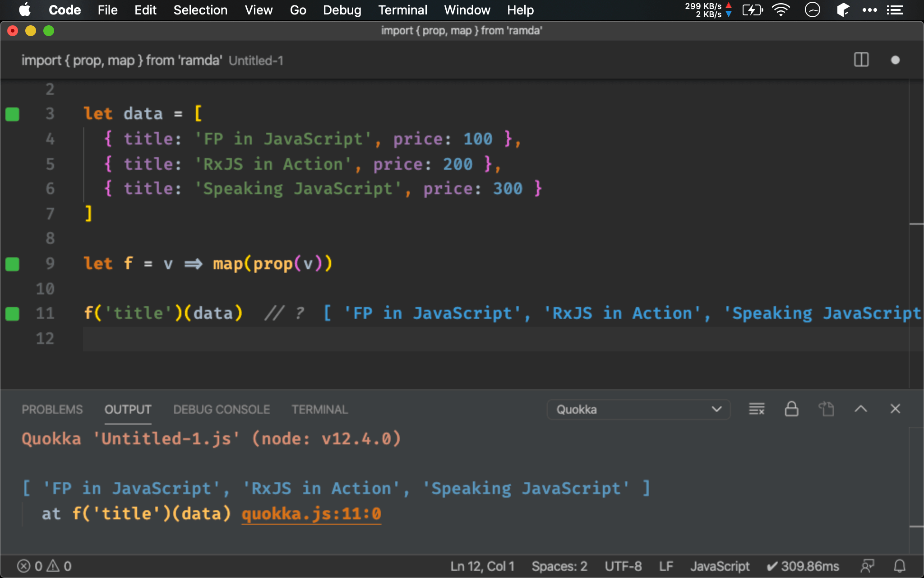Screen dimensions: 924x578
Task: Click the Quokka 309.86ms status item
Action: (x=803, y=566)
